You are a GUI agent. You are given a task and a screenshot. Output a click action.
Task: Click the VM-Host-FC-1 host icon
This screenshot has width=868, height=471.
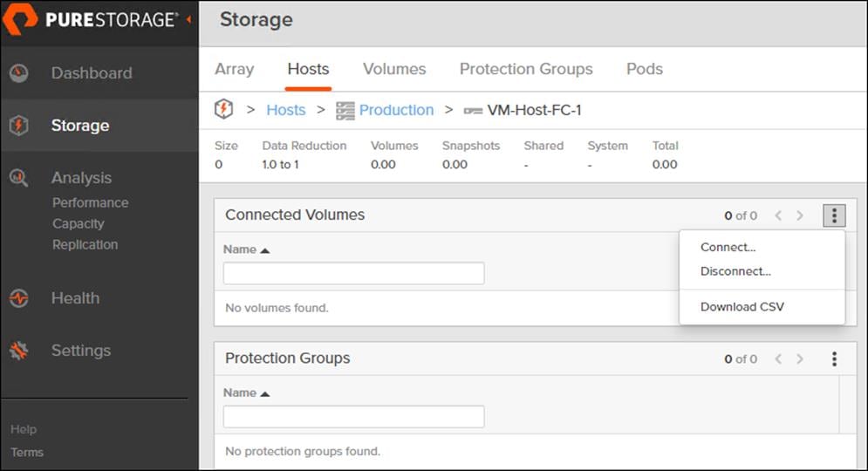pos(473,112)
